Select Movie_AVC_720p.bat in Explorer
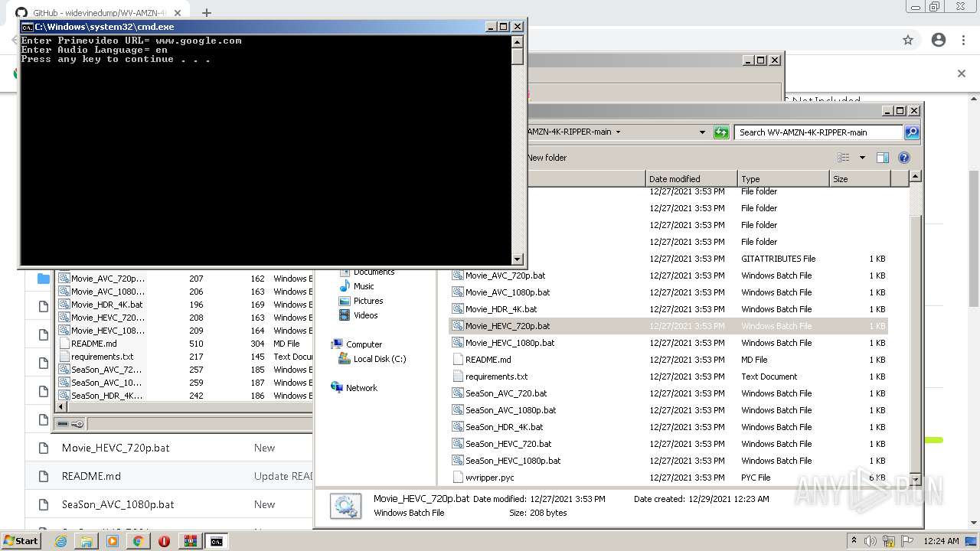The image size is (980, 551). coord(505,275)
